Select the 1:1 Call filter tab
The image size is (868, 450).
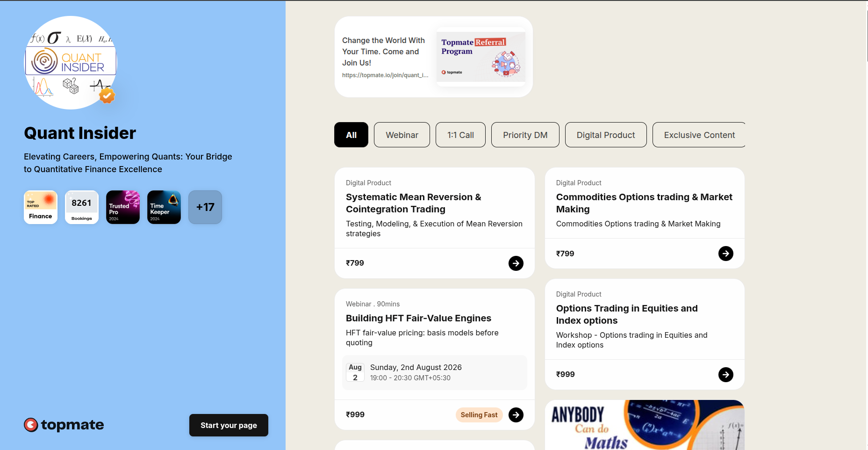pos(460,135)
